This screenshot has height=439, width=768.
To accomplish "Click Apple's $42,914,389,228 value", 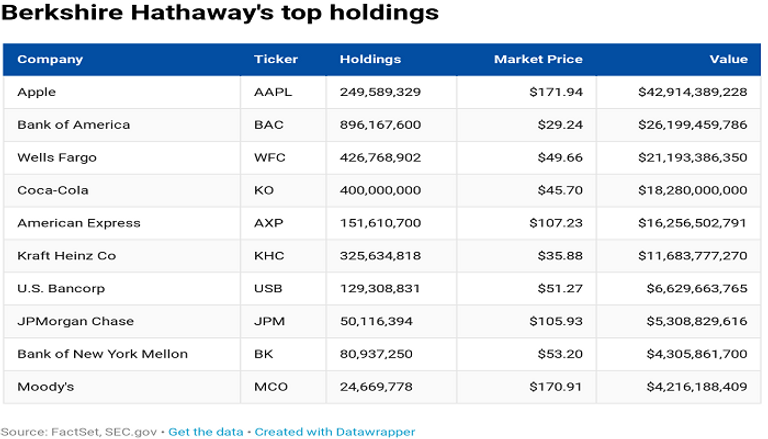I will pyautogui.click(x=692, y=92).
